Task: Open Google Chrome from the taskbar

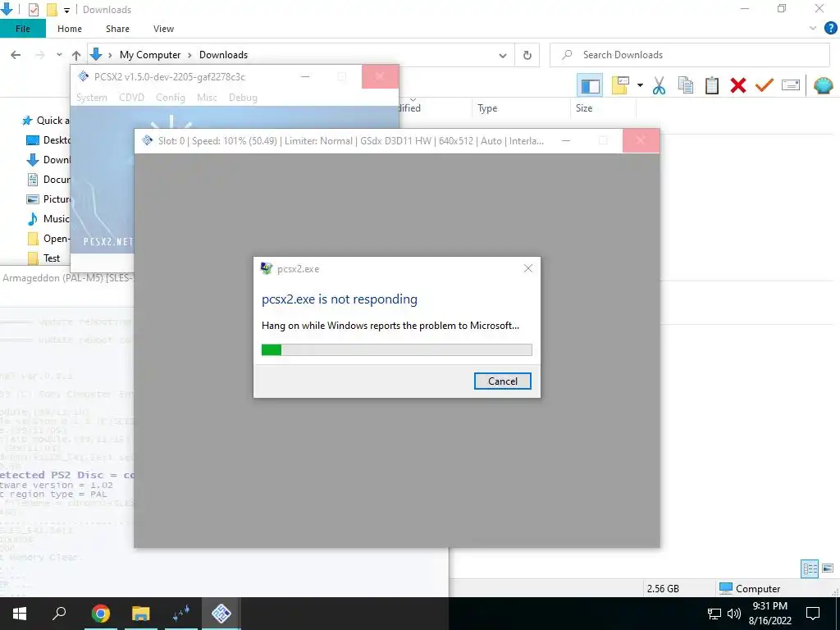Action: [100, 614]
